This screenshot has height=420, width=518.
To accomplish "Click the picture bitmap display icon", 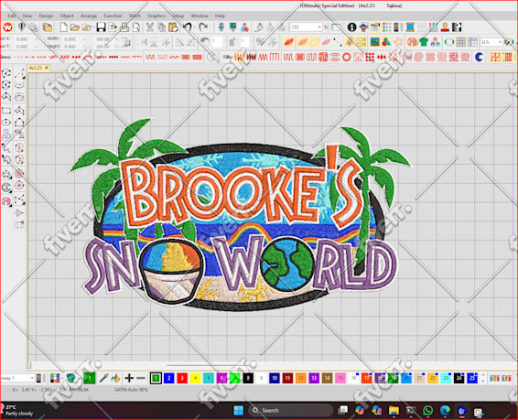I will (374, 42).
